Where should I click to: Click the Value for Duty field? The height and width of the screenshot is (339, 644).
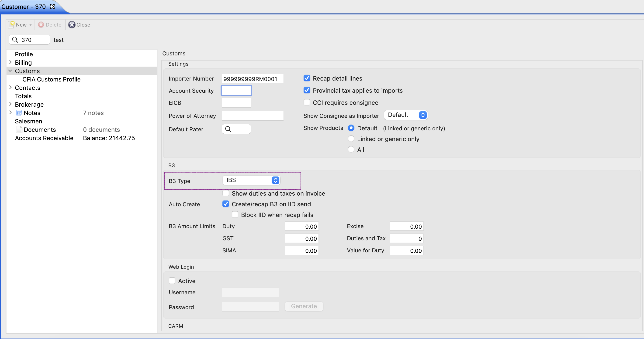[x=406, y=251]
